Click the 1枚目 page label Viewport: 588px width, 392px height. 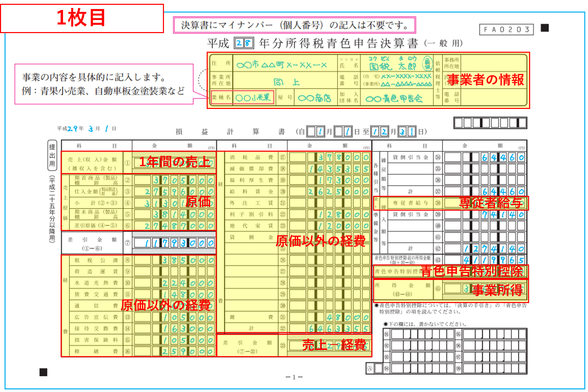[82, 17]
